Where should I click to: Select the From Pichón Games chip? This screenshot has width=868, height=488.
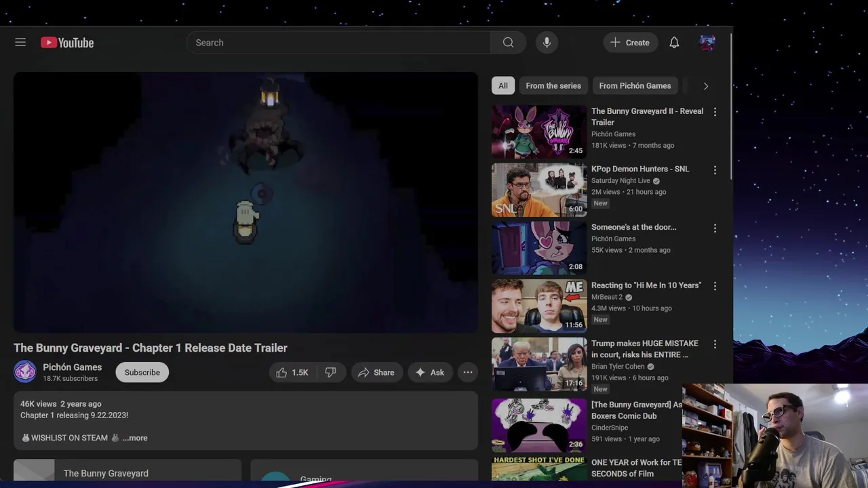point(635,86)
